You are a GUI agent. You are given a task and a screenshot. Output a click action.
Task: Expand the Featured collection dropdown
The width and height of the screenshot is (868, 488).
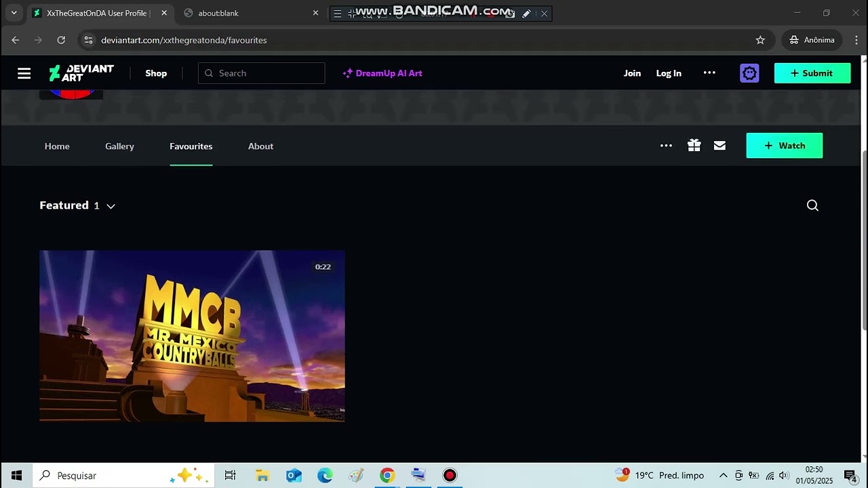[111, 206]
